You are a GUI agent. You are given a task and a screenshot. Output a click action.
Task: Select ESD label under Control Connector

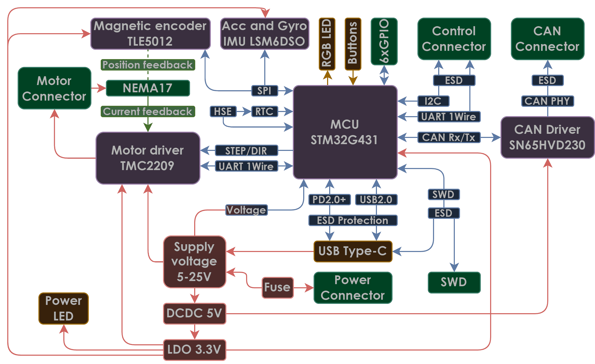pos(454,80)
